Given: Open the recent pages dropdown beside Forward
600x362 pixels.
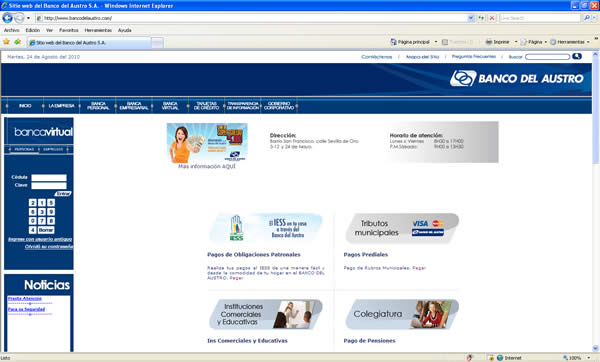Looking at the screenshot, I should pos(28,18).
